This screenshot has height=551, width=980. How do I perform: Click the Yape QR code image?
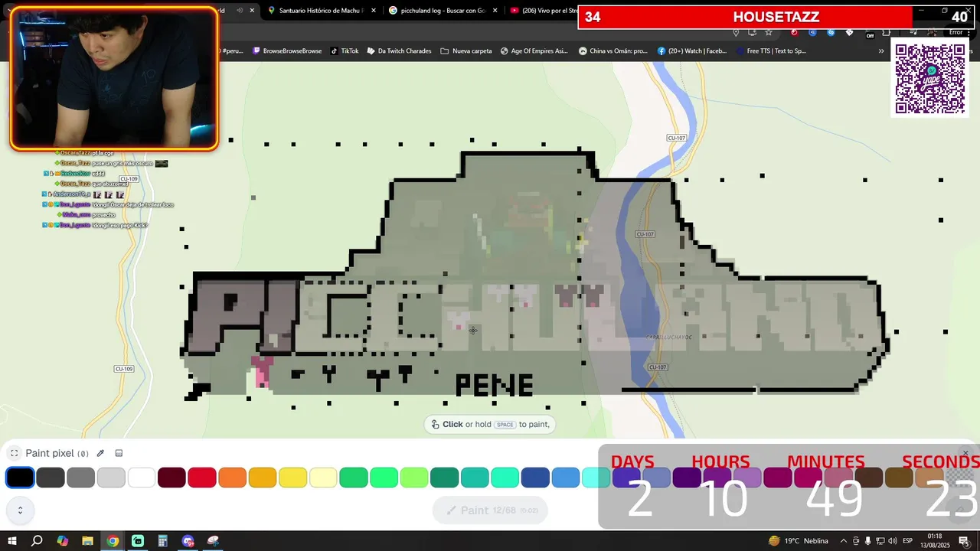(x=930, y=79)
